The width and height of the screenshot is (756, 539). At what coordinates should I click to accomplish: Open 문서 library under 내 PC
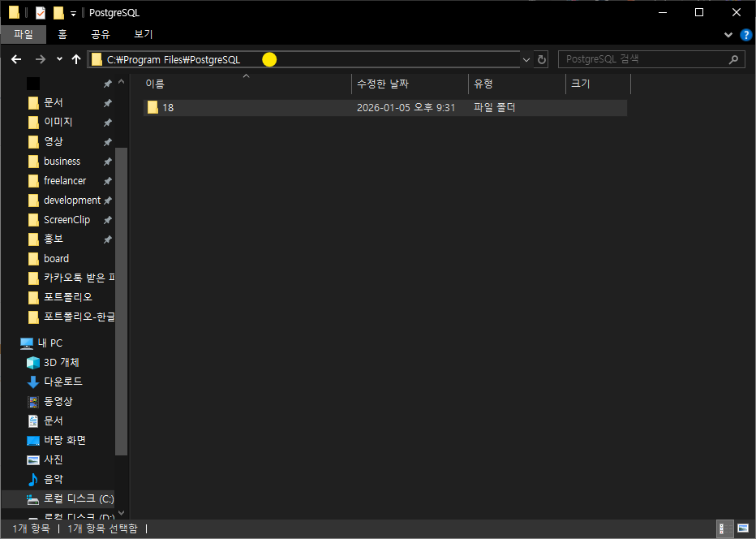pos(53,420)
